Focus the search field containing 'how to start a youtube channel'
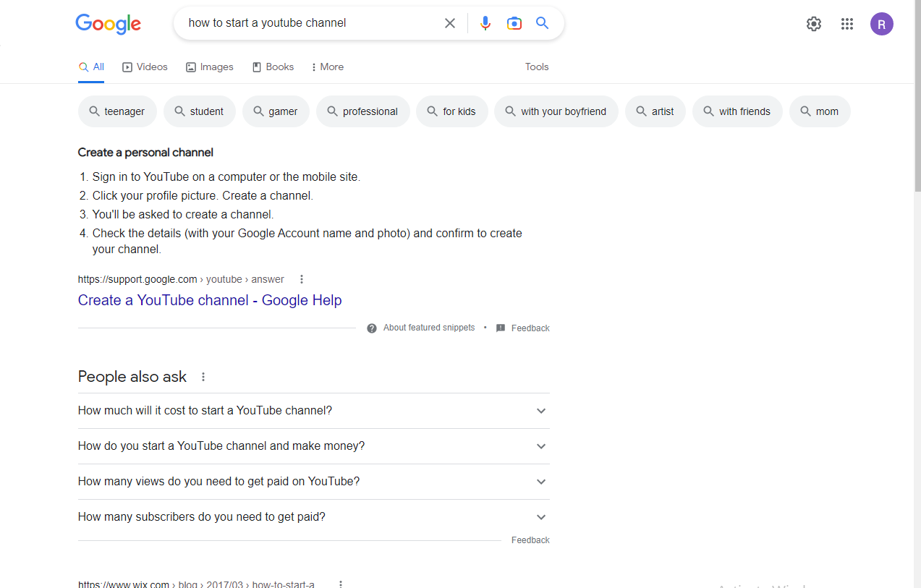921x588 pixels. point(311,23)
